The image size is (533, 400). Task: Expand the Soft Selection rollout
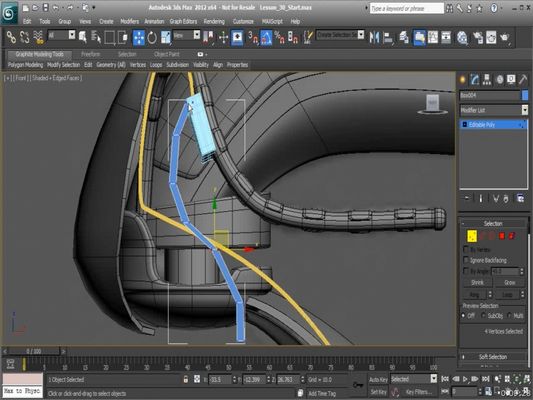coord(493,356)
